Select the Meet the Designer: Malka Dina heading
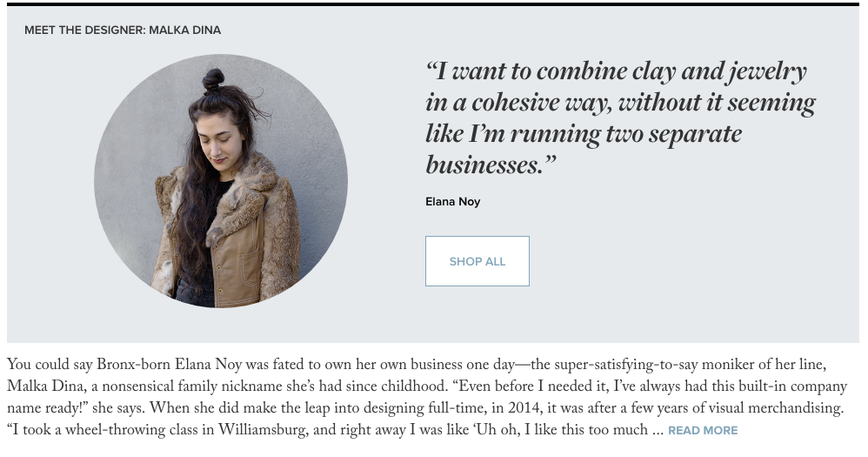 [123, 30]
